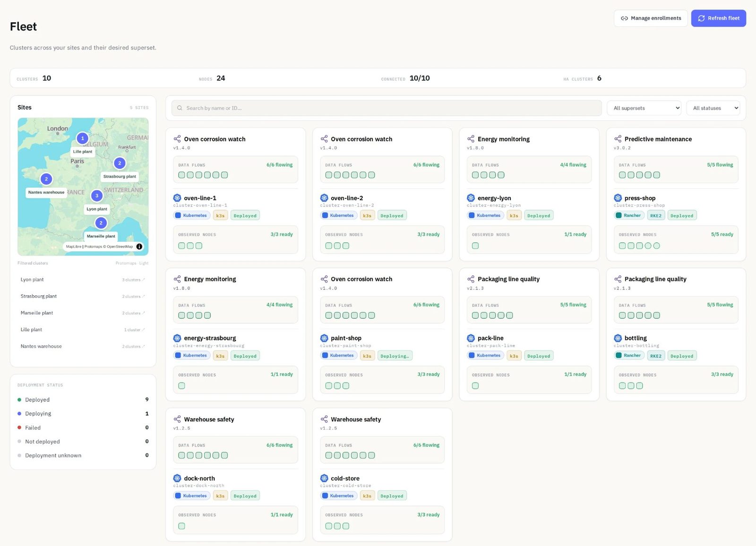
Task: Click superset icon on pack-line's Packaging line quality card
Action: tap(471, 279)
